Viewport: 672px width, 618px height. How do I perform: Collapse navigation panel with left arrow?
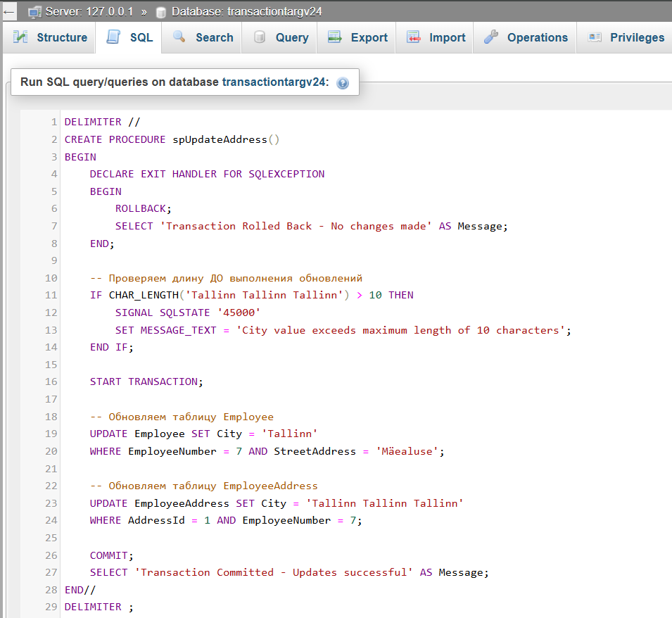click(x=8, y=12)
